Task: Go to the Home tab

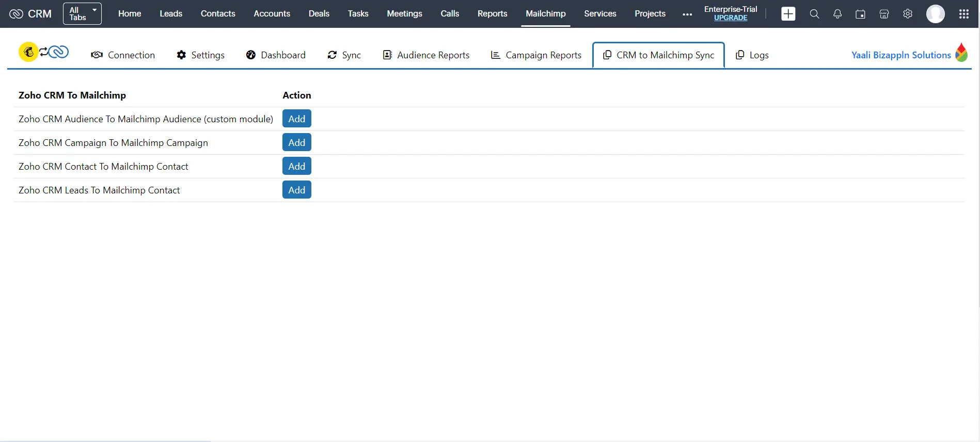Action: pos(130,14)
